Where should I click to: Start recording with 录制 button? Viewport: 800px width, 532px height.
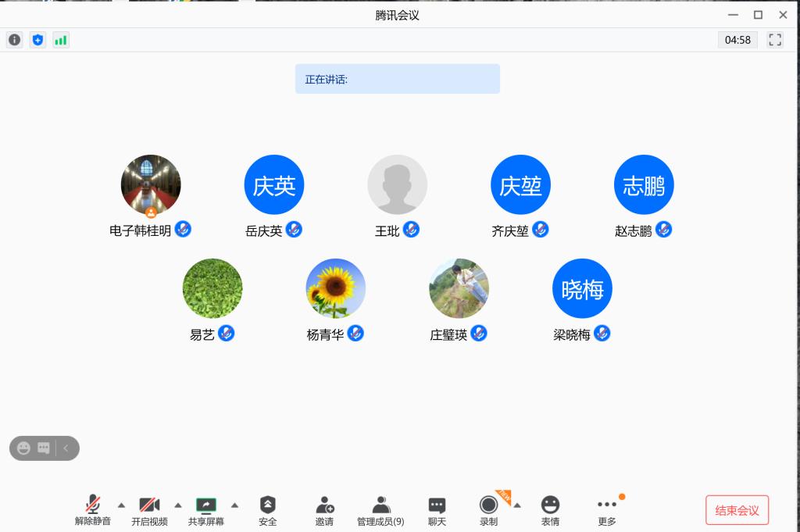pyautogui.click(x=488, y=511)
